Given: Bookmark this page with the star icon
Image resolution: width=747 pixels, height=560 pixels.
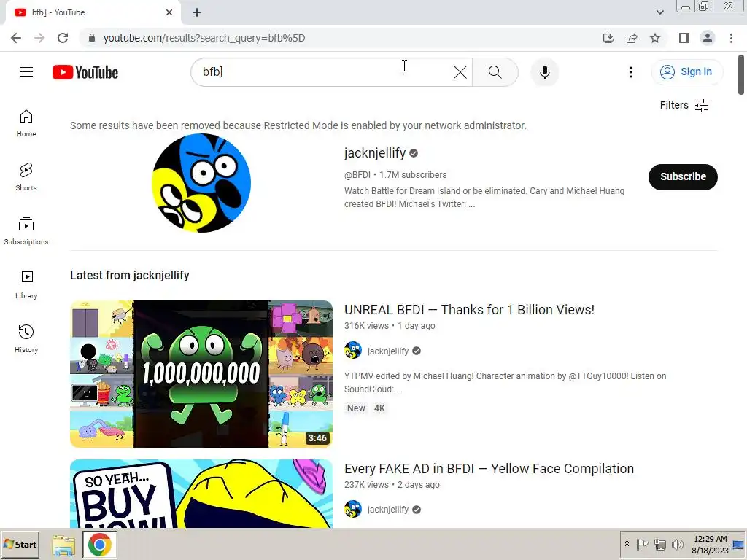Looking at the screenshot, I should (x=655, y=38).
